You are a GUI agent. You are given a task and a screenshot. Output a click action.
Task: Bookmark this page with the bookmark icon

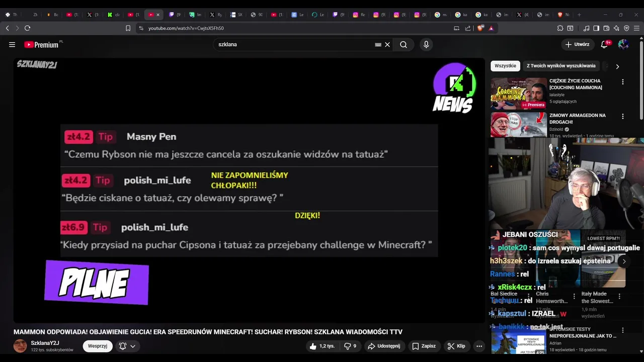pyautogui.click(x=128, y=28)
